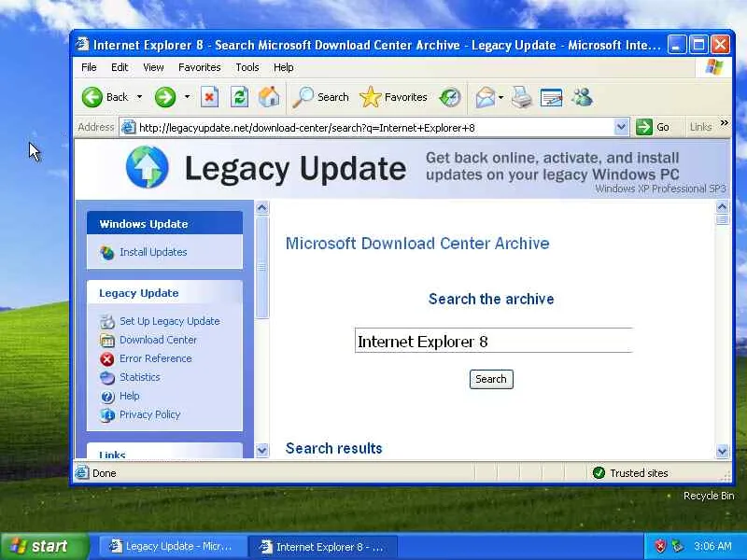Select Internet Explorer 8 taskbar button
Screen dimensions: 747x560
tap(323, 547)
